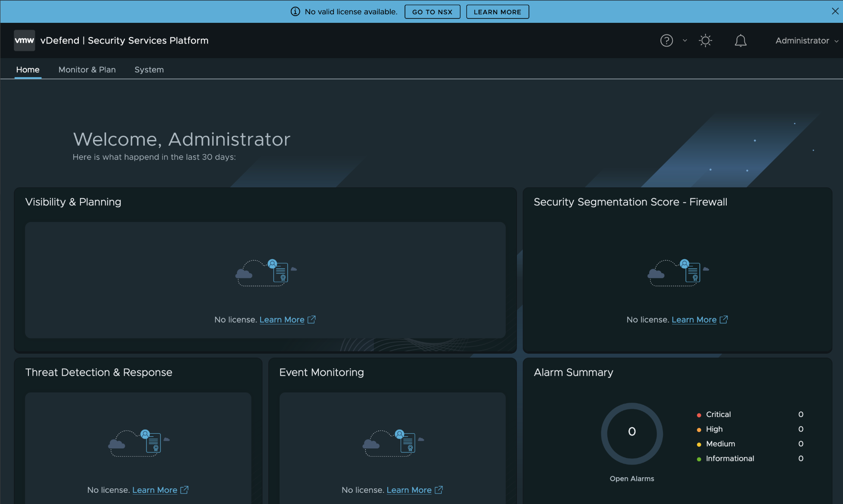Follow Learn More in Threat Detection & Response
843x504 pixels.
[155, 490]
